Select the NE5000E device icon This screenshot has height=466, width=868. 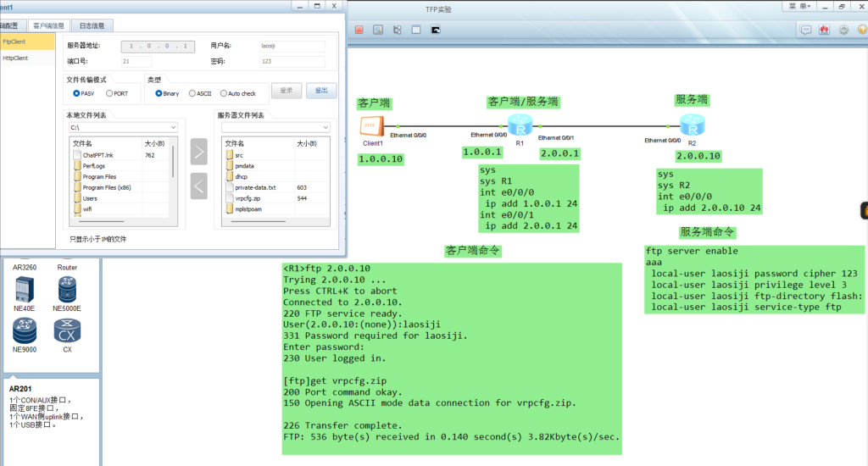(x=67, y=291)
